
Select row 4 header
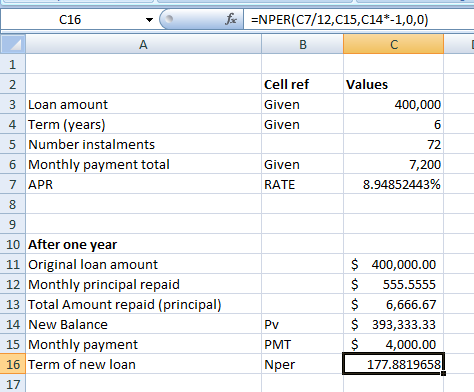[13, 124]
